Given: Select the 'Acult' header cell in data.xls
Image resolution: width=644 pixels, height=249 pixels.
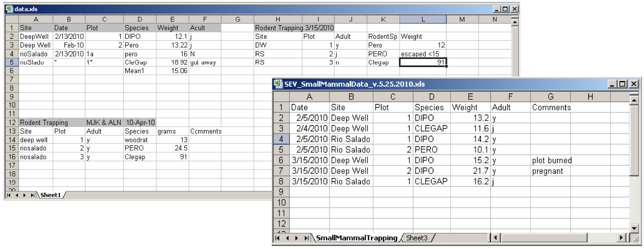Looking at the screenshot, I should (204, 28).
